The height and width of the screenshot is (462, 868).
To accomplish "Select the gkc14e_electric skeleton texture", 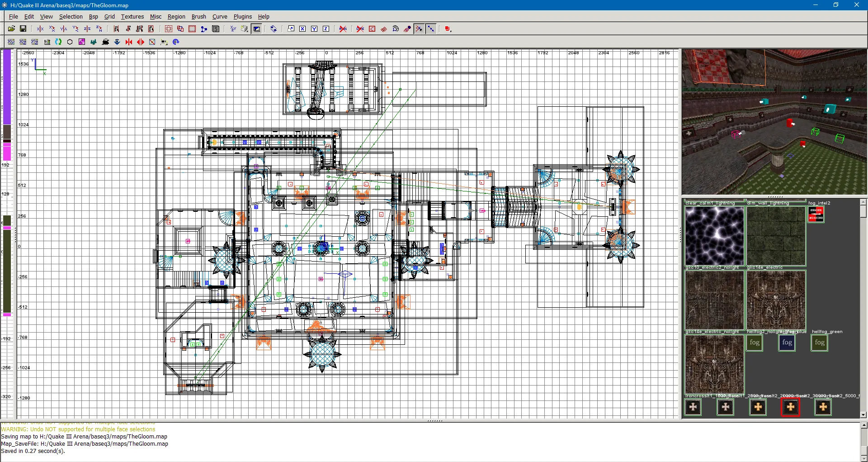I will point(776,300).
